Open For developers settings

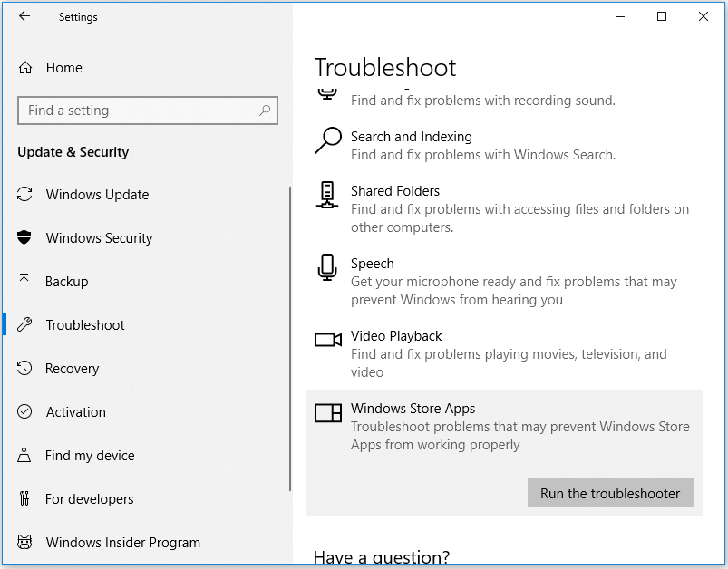[89, 499]
